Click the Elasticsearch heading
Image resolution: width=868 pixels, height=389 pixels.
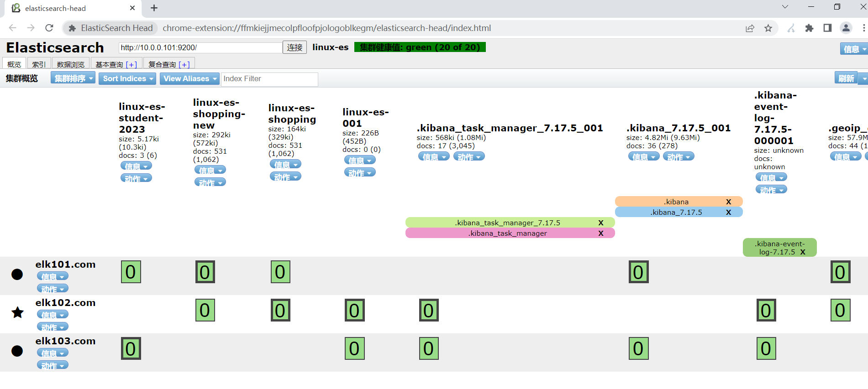tap(55, 47)
